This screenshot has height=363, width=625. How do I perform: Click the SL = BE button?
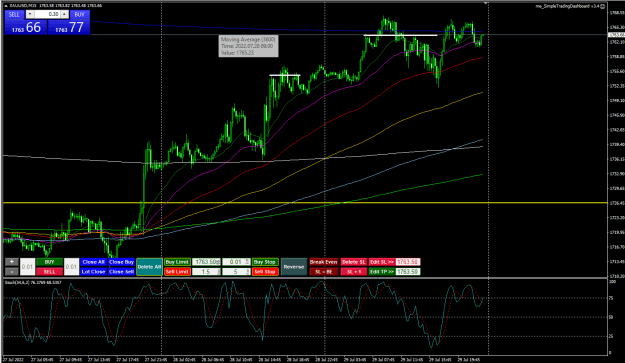pos(324,272)
